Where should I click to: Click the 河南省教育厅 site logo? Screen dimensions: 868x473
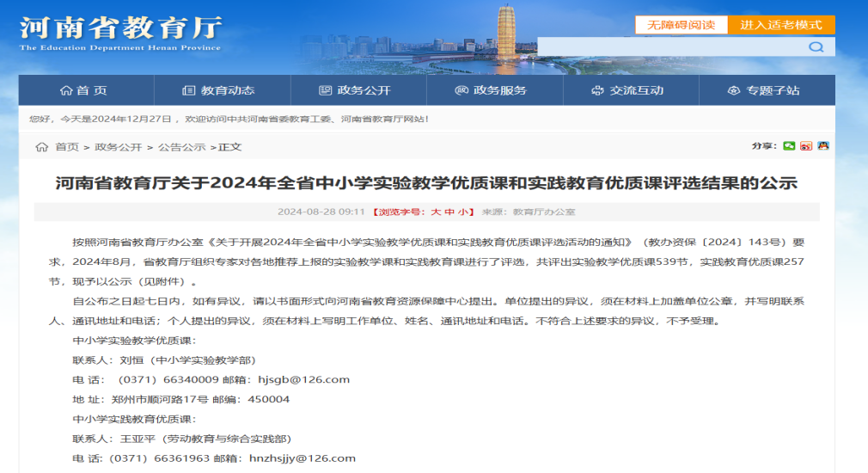[120, 32]
